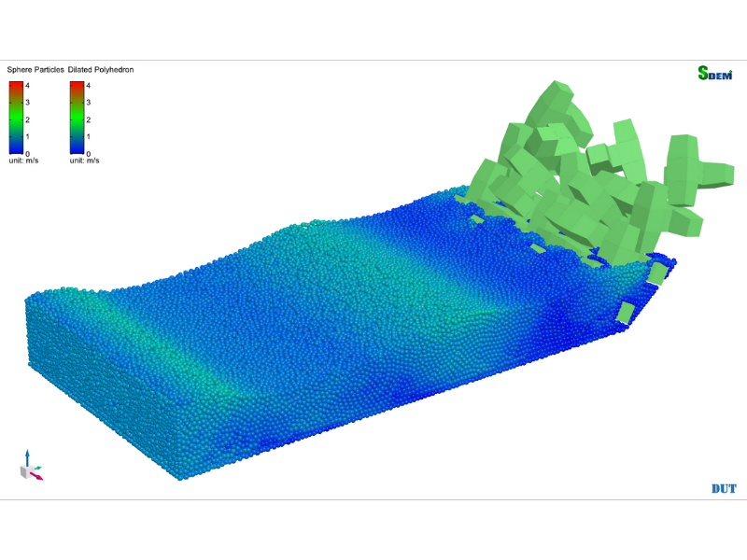Select the Dilated Polyhedron velocity color bar
The width and height of the screenshot is (747, 560).
coord(77,118)
